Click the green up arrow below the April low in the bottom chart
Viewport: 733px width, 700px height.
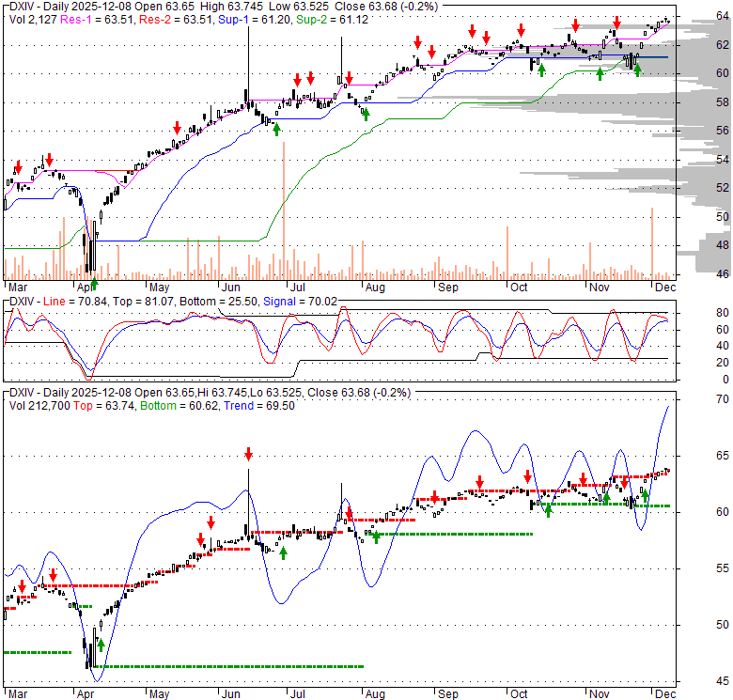[101, 645]
